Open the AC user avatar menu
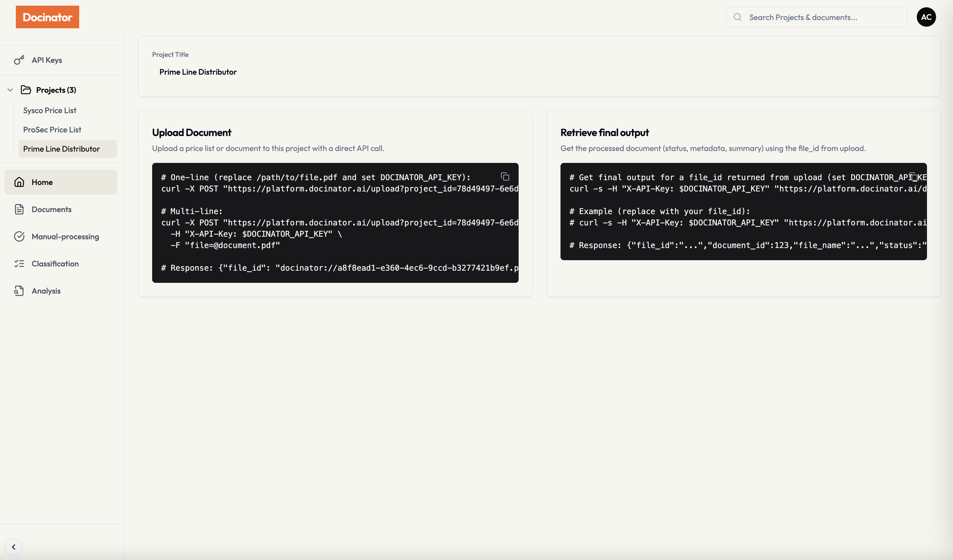953x560 pixels. (926, 17)
